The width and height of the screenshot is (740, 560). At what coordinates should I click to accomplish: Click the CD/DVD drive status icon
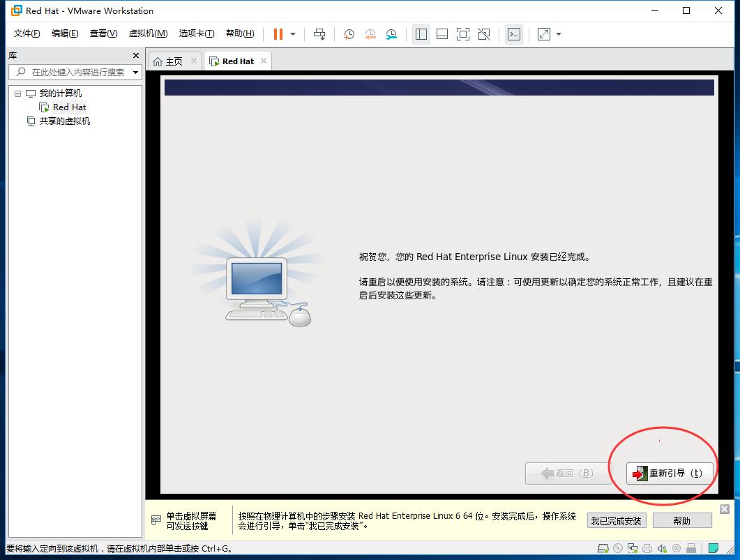618,548
